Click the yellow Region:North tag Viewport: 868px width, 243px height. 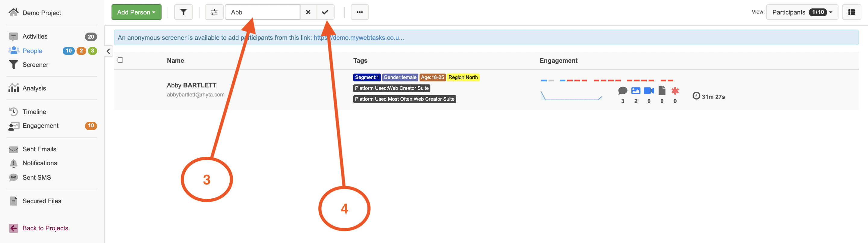(x=463, y=77)
